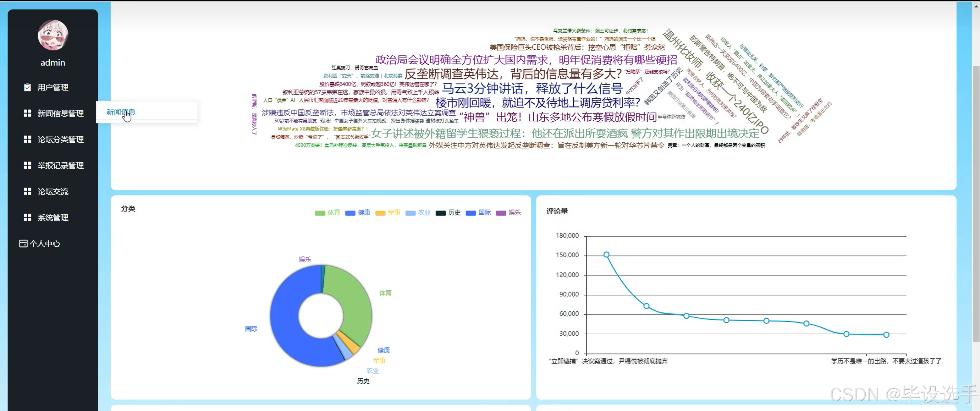Click x-axis label starting 学历不是唯一的出路

886,361
